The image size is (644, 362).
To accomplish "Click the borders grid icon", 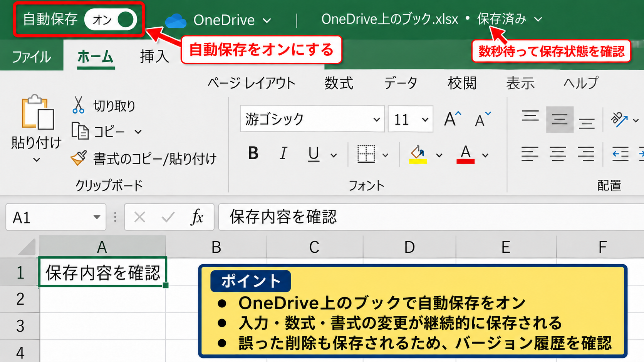I will (366, 154).
